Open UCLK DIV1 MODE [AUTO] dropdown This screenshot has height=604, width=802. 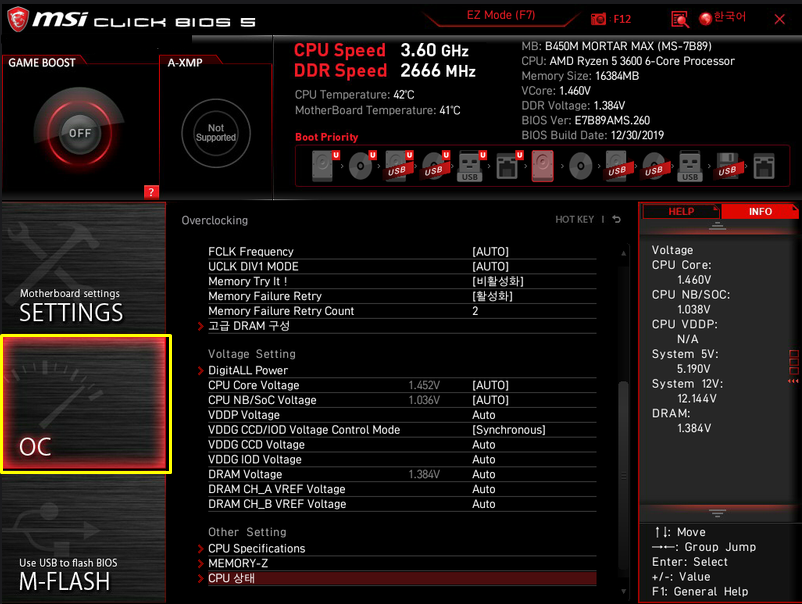490,266
